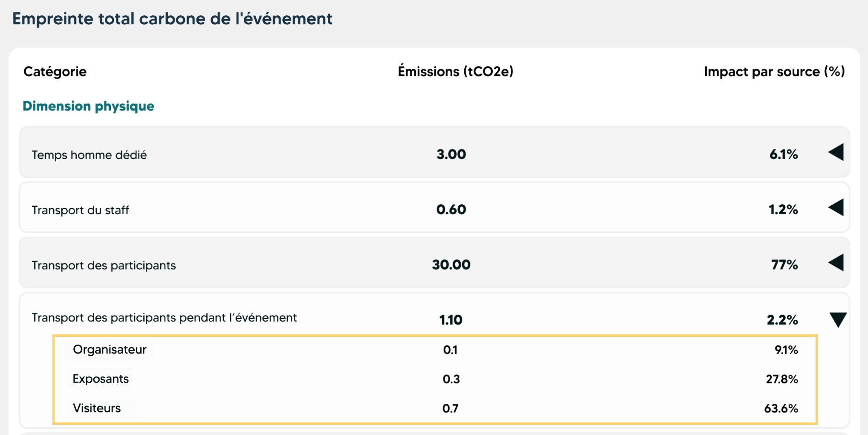Select the Organisateur sub-row label
Image resolution: width=868 pixels, height=435 pixels.
110,350
